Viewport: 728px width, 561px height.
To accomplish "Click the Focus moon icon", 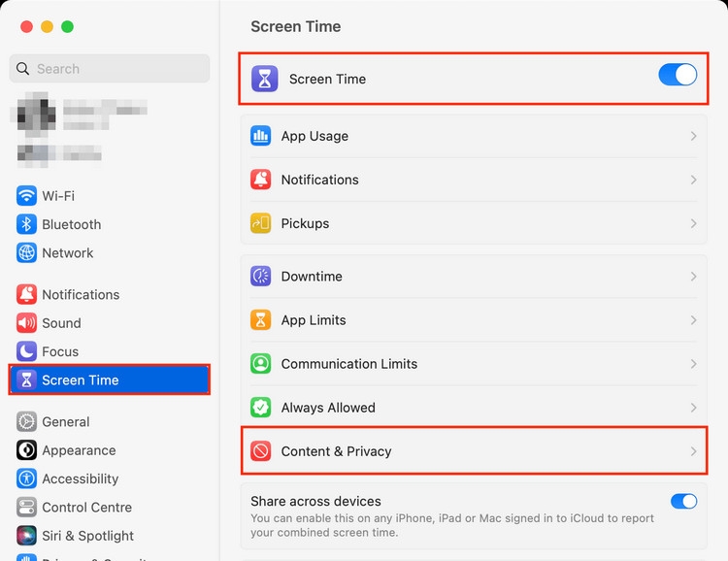I will click(x=26, y=351).
